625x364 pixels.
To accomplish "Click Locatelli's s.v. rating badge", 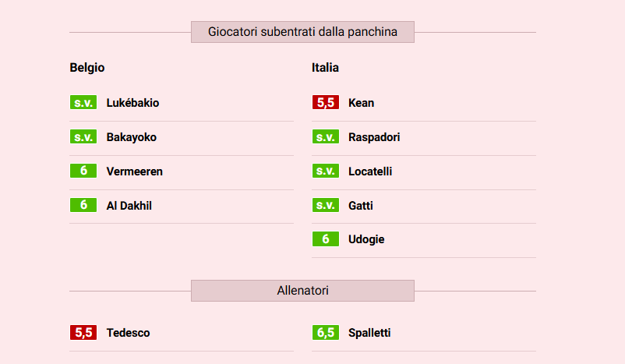I will click(x=325, y=171).
